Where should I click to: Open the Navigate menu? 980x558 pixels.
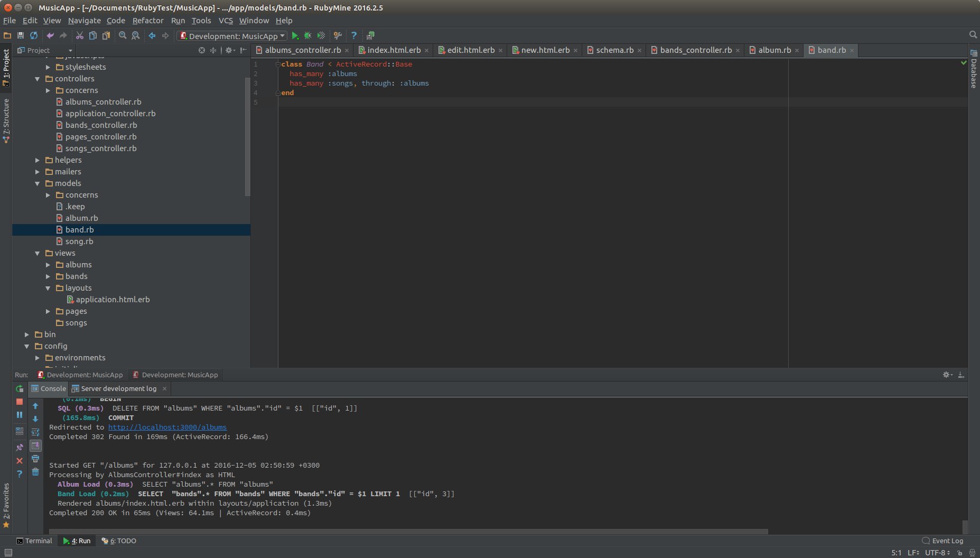point(85,21)
